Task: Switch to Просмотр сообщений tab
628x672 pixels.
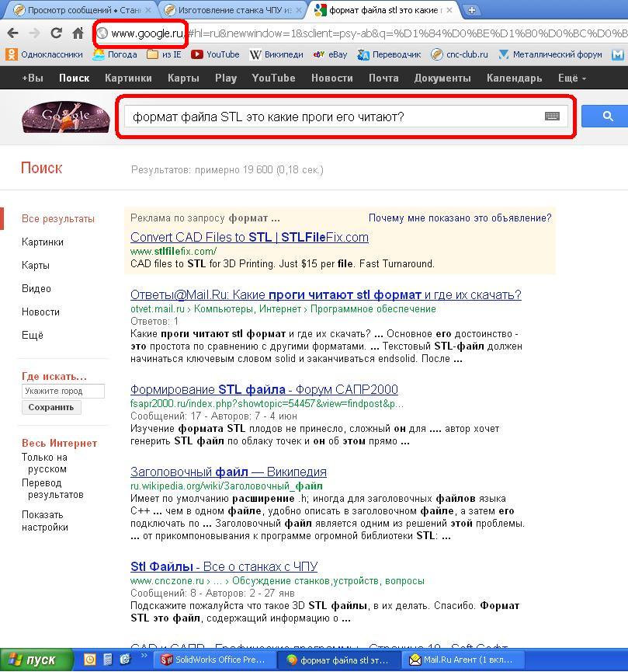Action: (x=78, y=10)
